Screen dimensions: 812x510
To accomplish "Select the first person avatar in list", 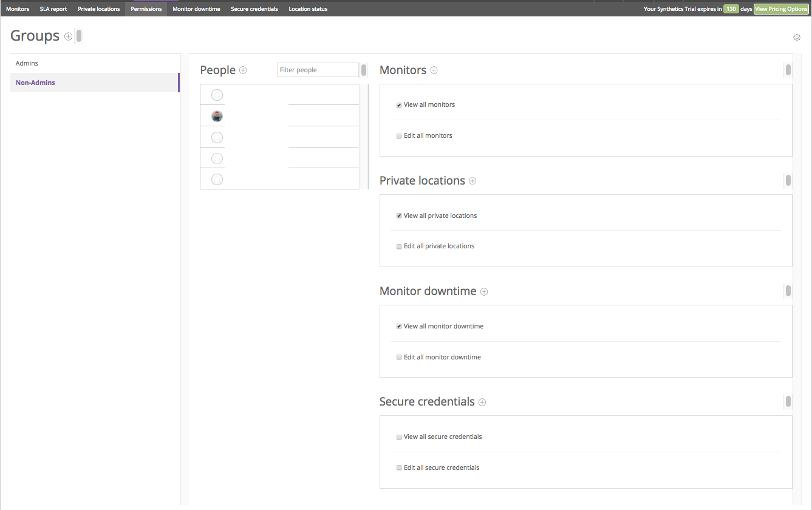I will [217, 95].
